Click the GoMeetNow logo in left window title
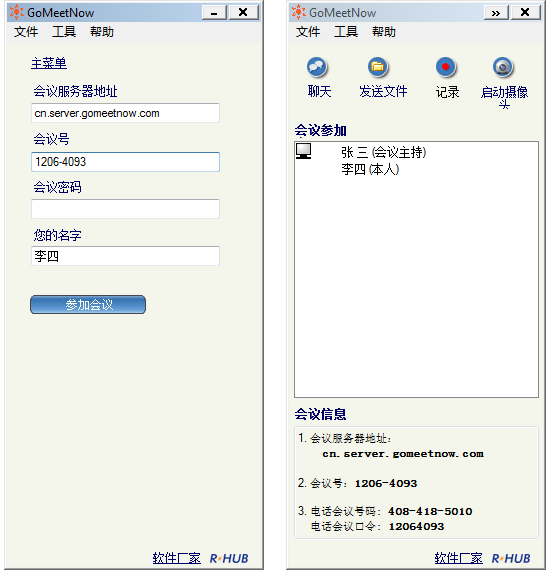This screenshot has width=549, height=572. 16,12
